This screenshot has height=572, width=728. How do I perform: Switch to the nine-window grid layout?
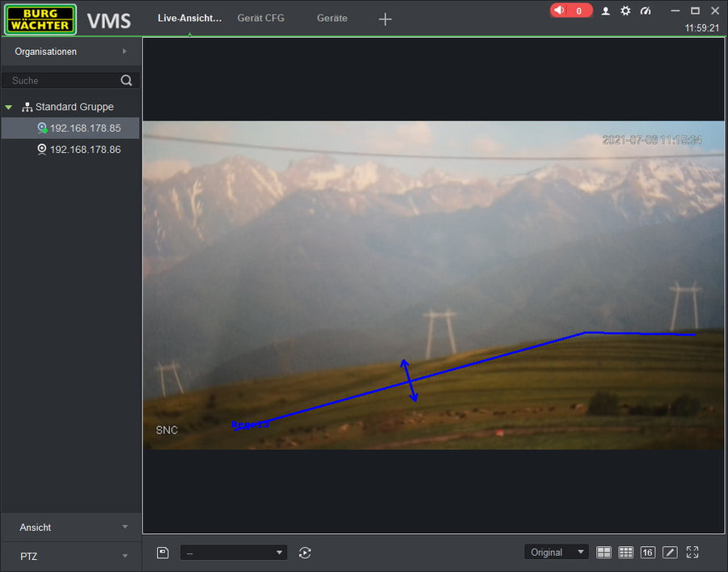point(625,553)
